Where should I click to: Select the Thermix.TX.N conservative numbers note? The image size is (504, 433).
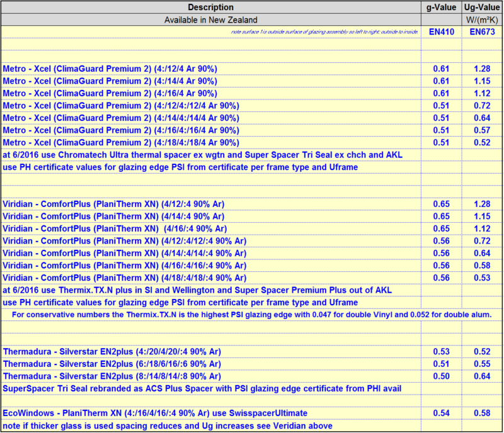click(251, 314)
